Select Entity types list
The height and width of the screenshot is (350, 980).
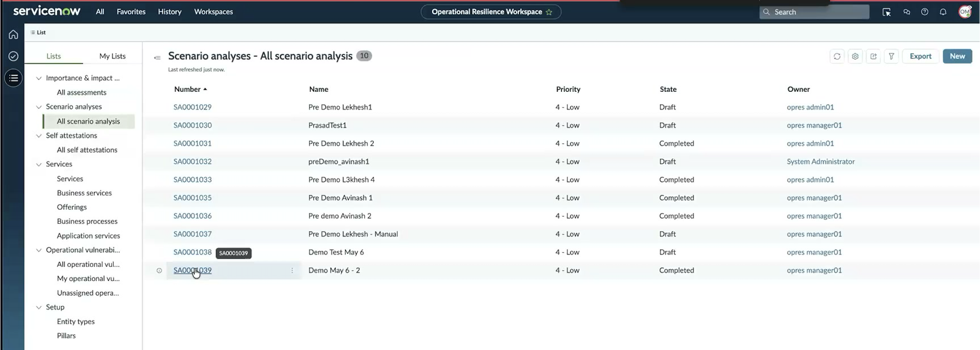[76, 321]
